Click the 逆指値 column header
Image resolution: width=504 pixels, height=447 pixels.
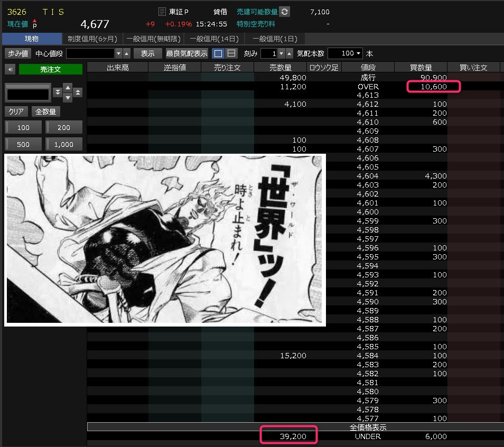[175, 68]
